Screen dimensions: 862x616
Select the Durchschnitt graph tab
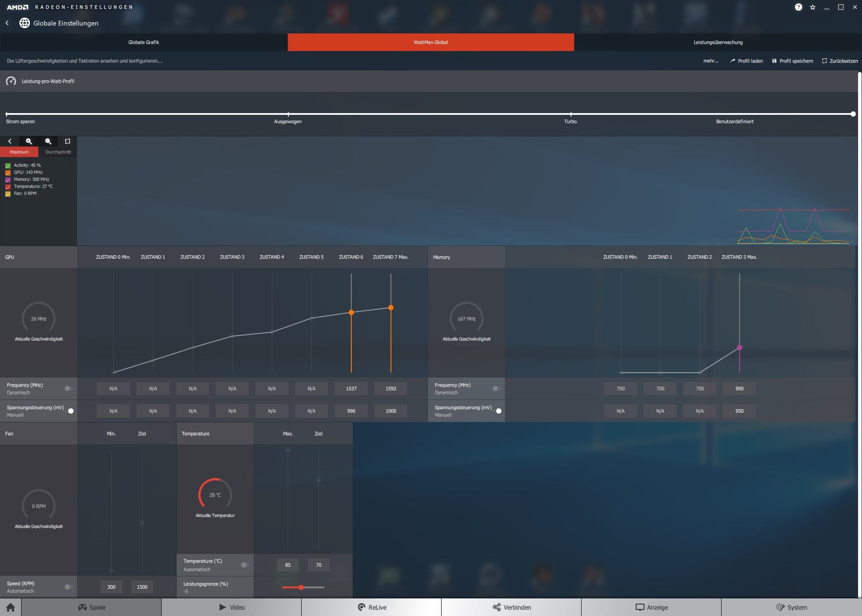pyautogui.click(x=58, y=152)
